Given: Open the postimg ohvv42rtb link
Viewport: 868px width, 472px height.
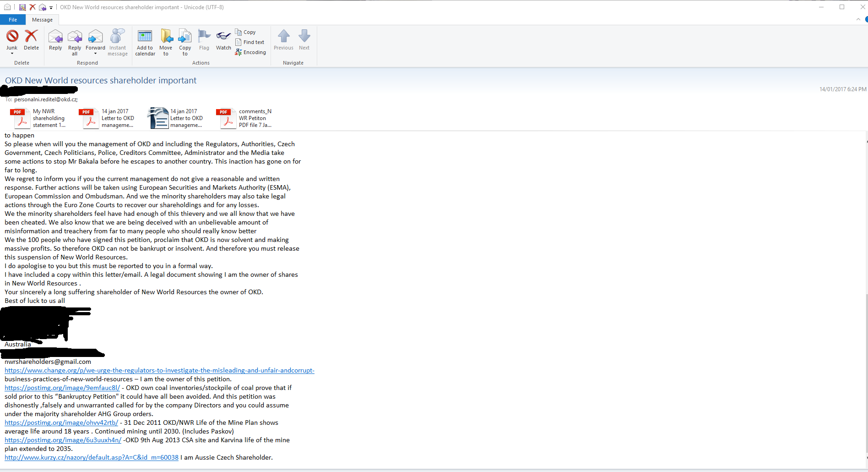Looking at the screenshot, I should point(61,423).
